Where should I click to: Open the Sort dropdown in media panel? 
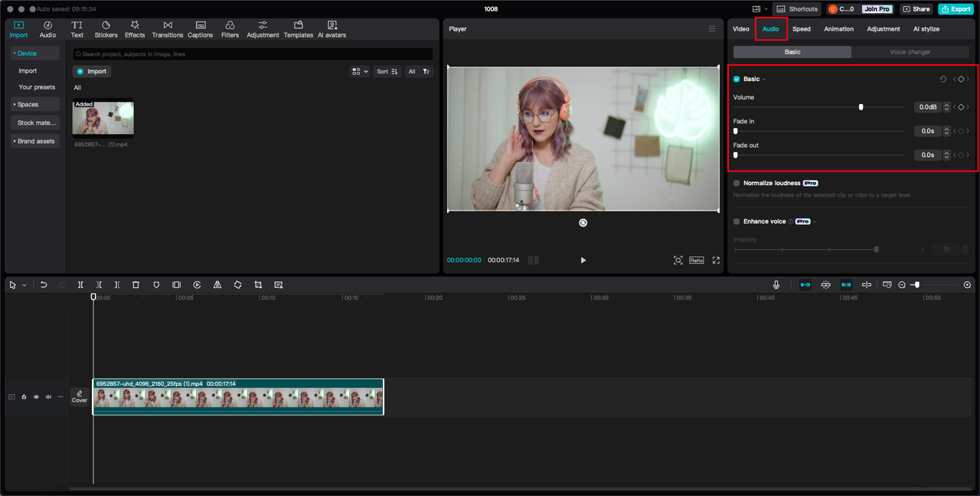tap(387, 71)
